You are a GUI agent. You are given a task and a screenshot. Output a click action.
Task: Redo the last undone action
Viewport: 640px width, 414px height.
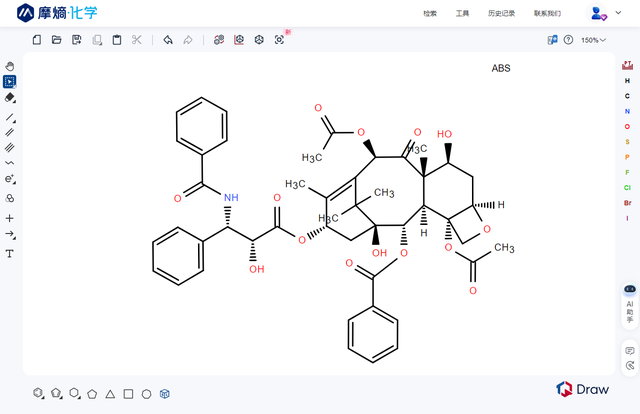(188, 40)
